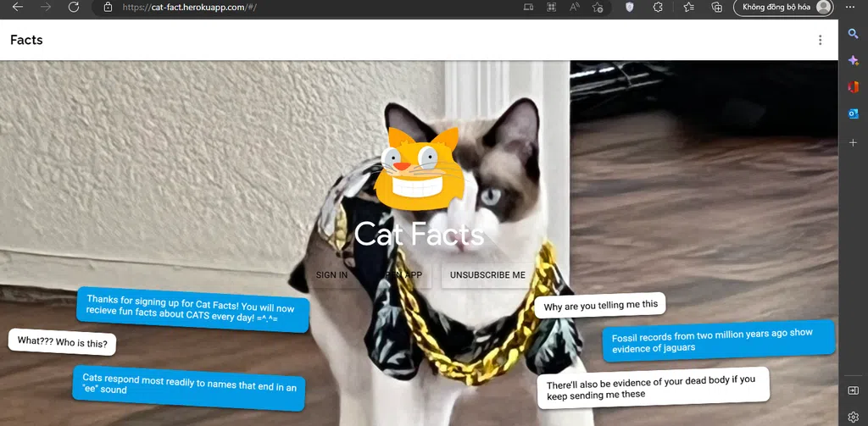
Task: Add this page to favorites
Action: pyautogui.click(x=598, y=7)
